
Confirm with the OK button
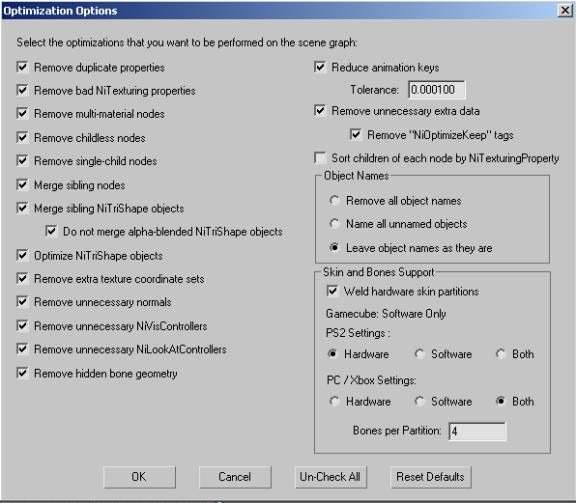(x=139, y=477)
